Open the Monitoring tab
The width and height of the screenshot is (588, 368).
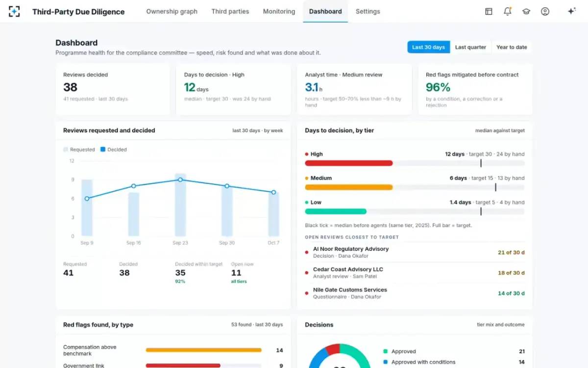pyautogui.click(x=279, y=11)
